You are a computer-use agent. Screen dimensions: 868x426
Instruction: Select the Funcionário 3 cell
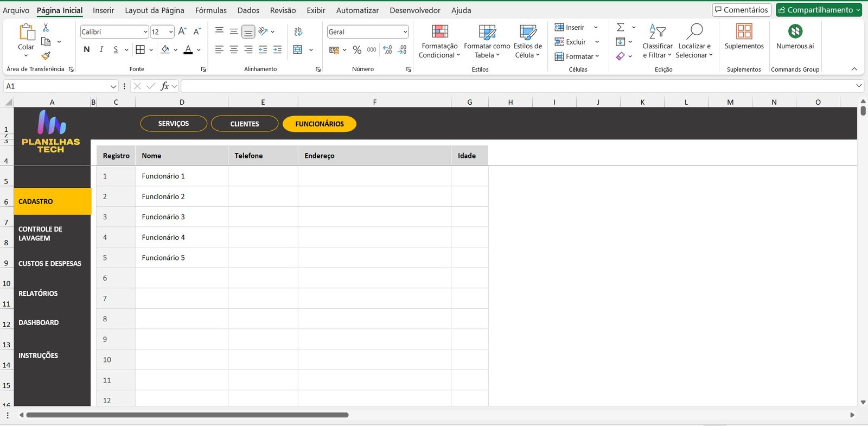[182, 217]
